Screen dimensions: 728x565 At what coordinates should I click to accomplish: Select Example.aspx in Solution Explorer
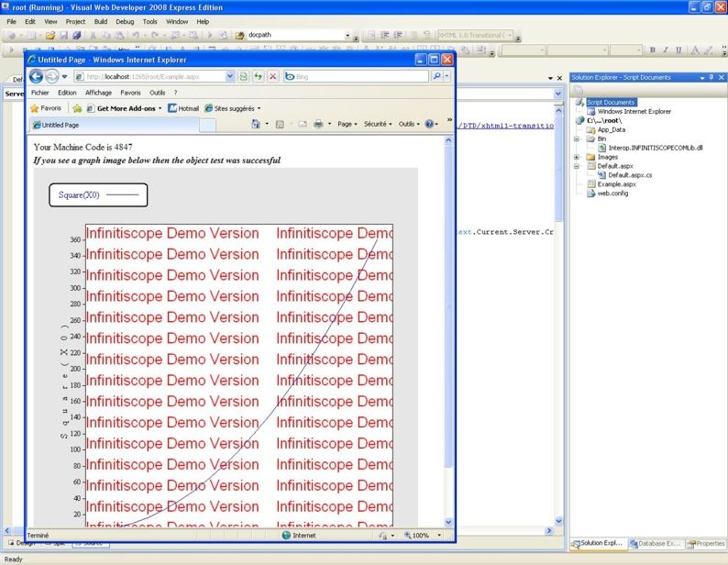[x=615, y=183]
